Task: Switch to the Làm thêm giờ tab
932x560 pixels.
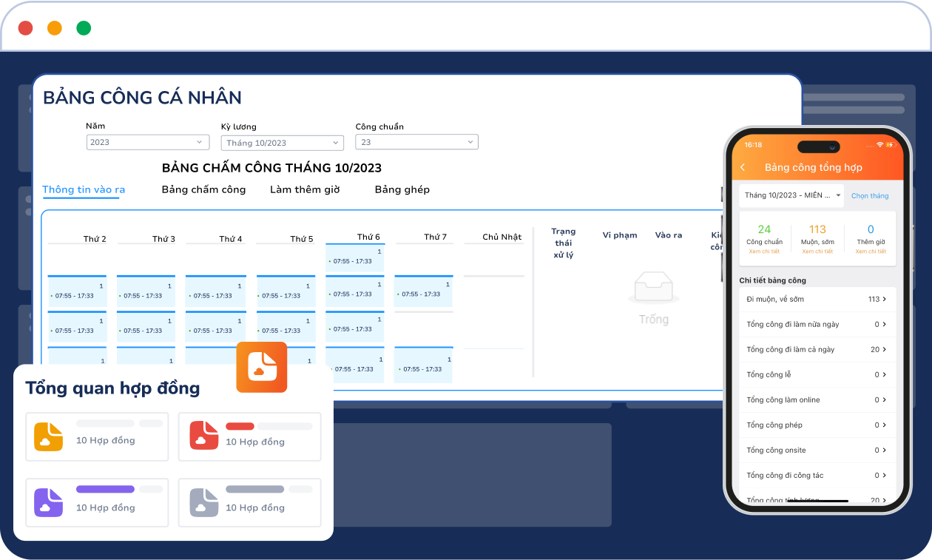Action: 305,189
